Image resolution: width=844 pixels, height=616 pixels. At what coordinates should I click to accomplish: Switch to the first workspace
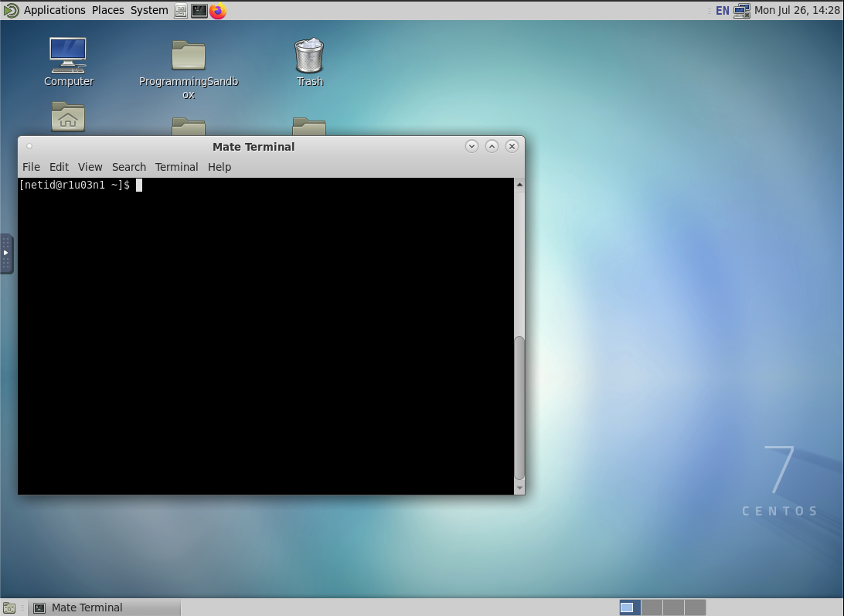tap(630, 608)
